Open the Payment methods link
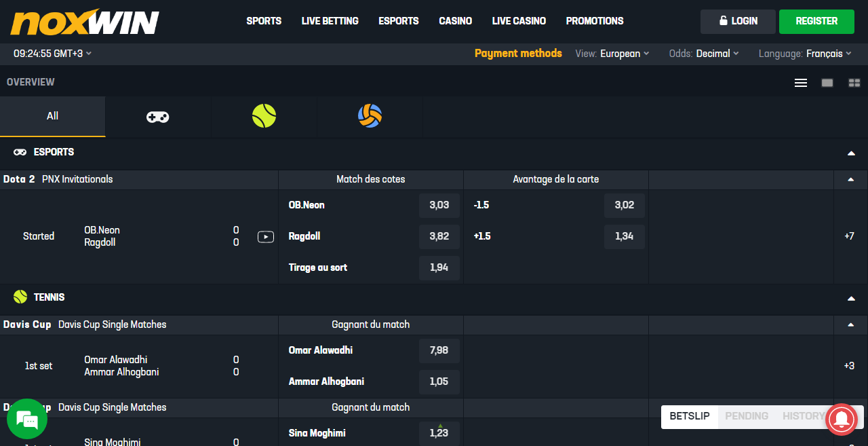This screenshot has height=446, width=868. [518, 54]
